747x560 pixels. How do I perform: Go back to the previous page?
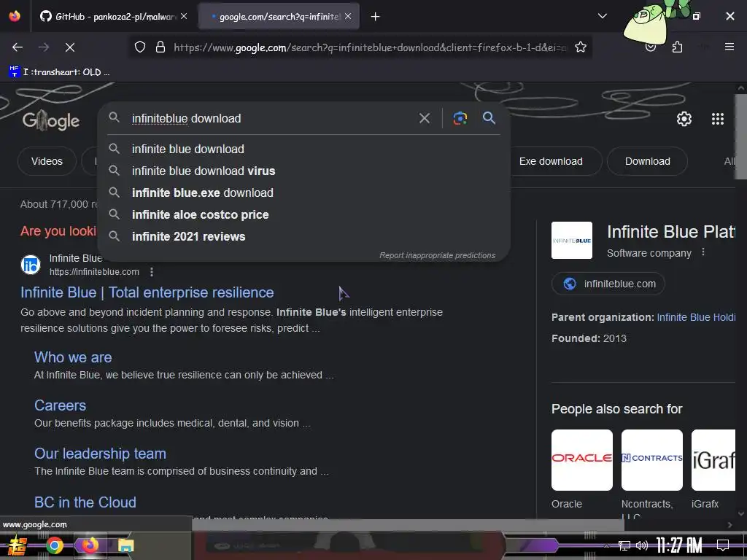pos(18,47)
